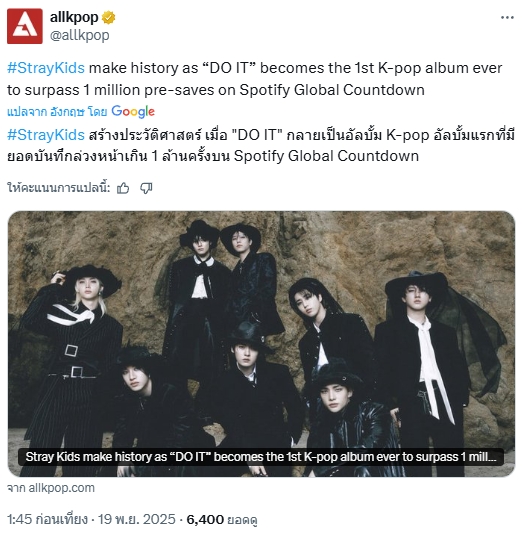The image size is (522, 535).
Task: Open the three-dot more options menu
Action: click(x=507, y=17)
